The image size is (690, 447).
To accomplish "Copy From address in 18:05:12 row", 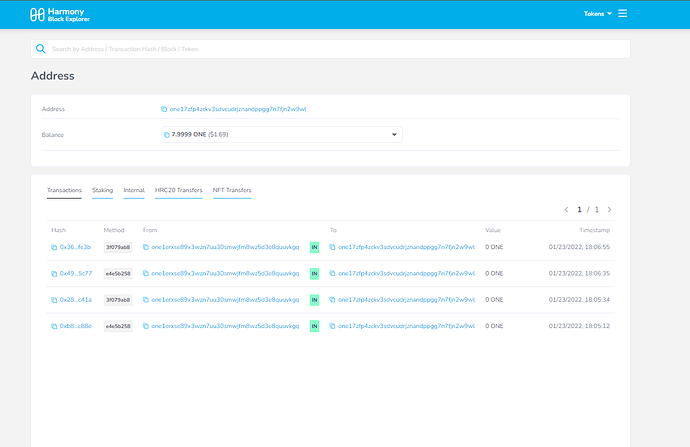I will coord(146,326).
